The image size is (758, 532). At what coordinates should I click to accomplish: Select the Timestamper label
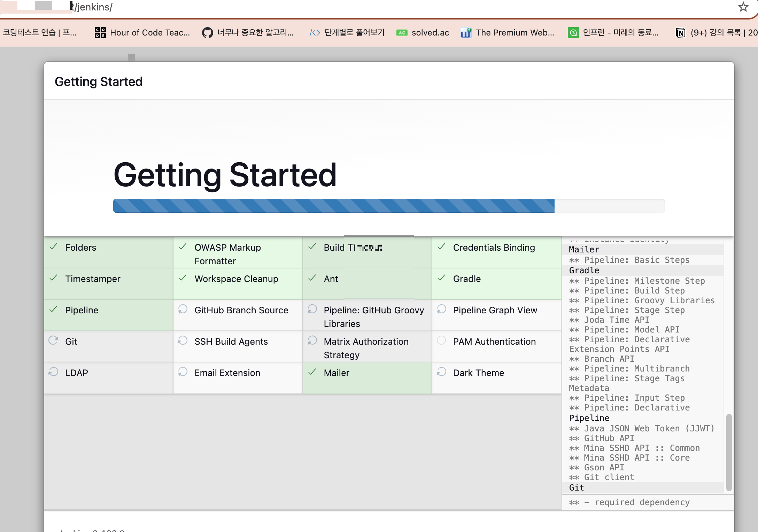(93, 279)
